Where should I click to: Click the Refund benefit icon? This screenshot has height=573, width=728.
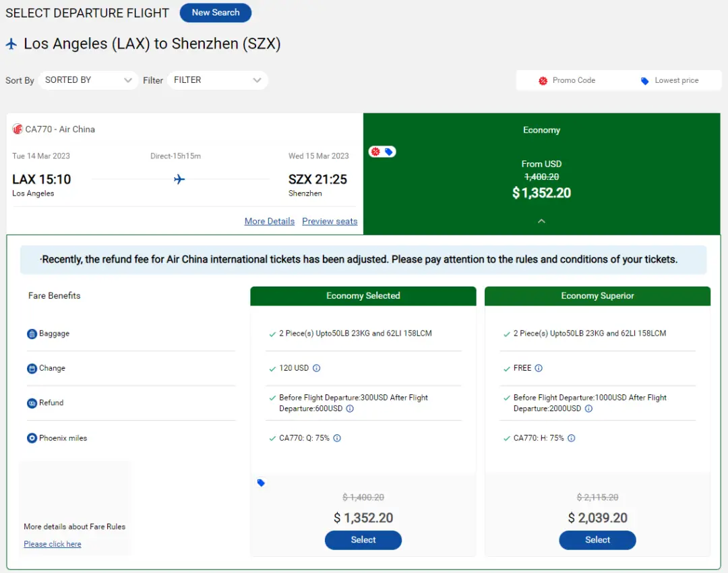click(x=32, y=403)
